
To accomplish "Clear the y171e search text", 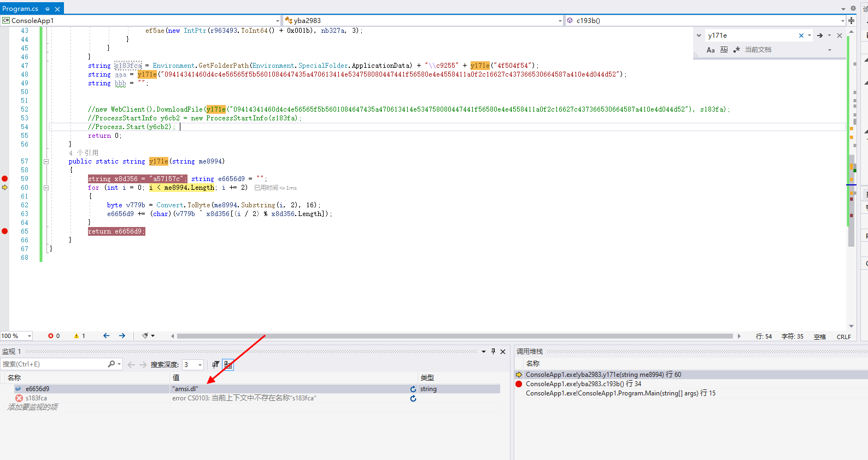I will point(801,36).
